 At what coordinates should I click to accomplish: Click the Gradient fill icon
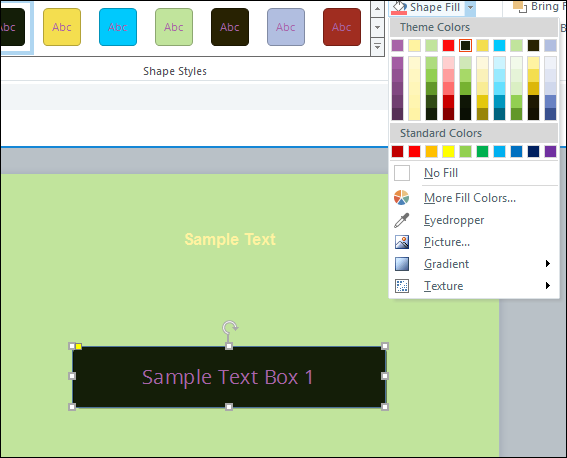402,264
